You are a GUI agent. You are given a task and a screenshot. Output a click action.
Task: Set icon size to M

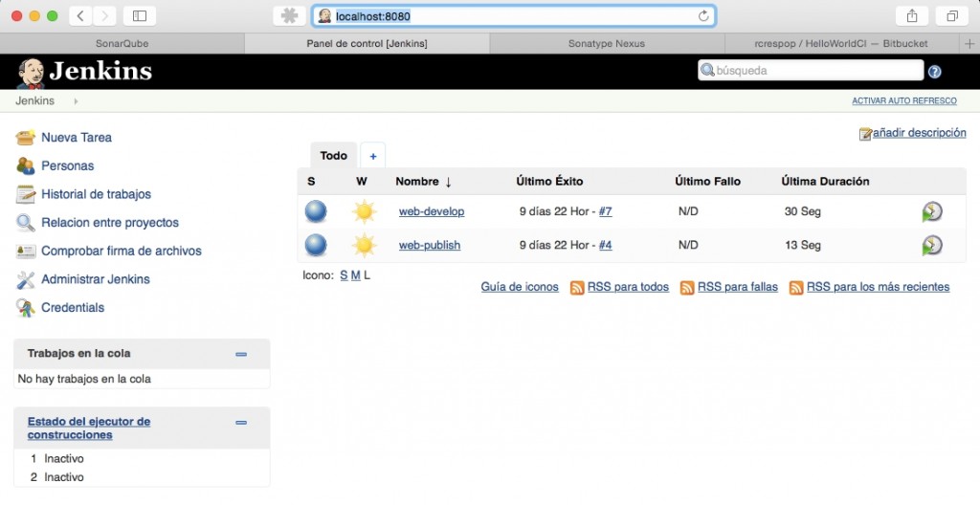tap(356, 275)
